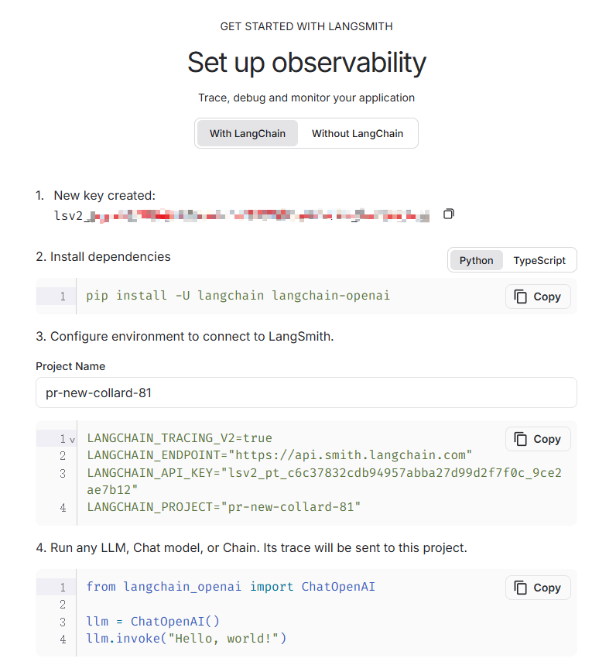Switch code samples to TypeScript
Image resolution: width=616 pixels, height=672 pixels.
tap(539, 260)
